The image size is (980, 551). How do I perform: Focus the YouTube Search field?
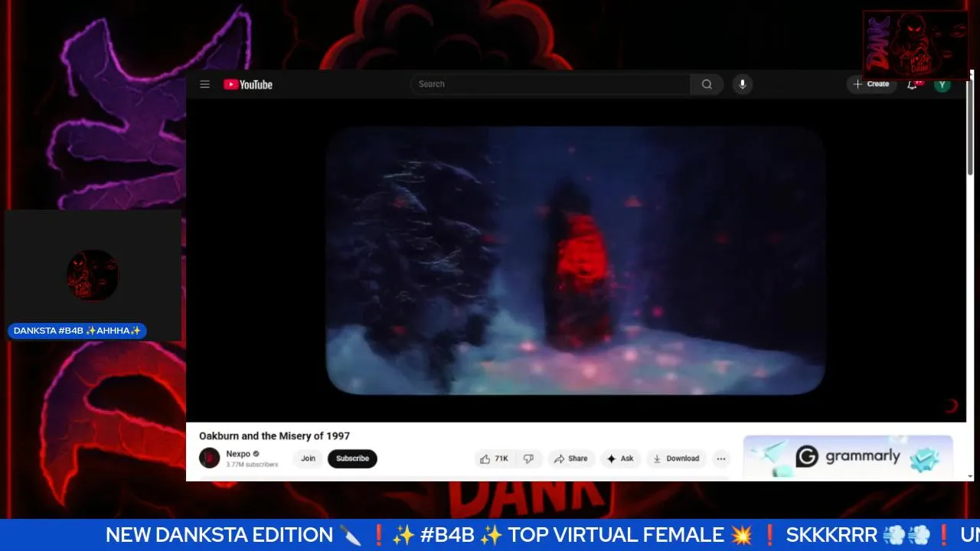tap(550, 84)
